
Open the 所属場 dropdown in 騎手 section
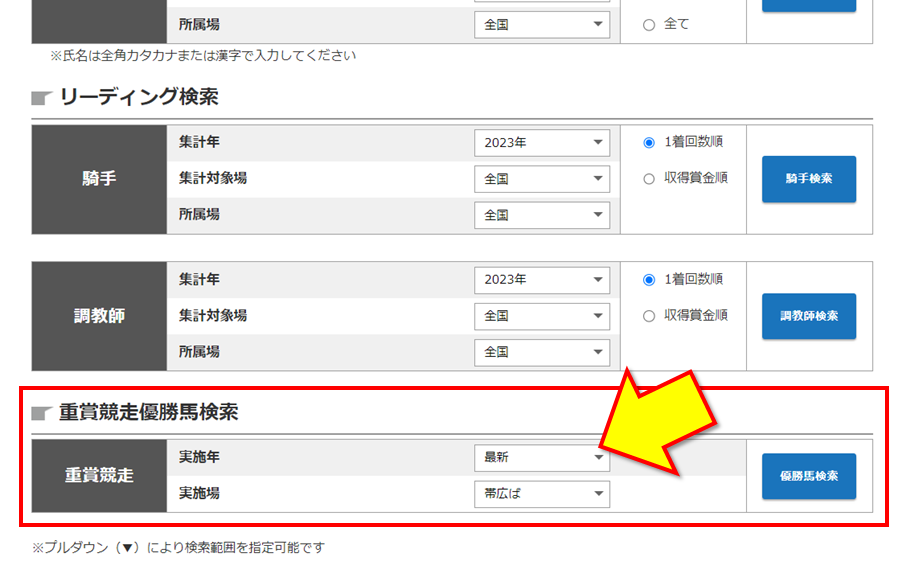pyautogui.click(x=541, y=215)
